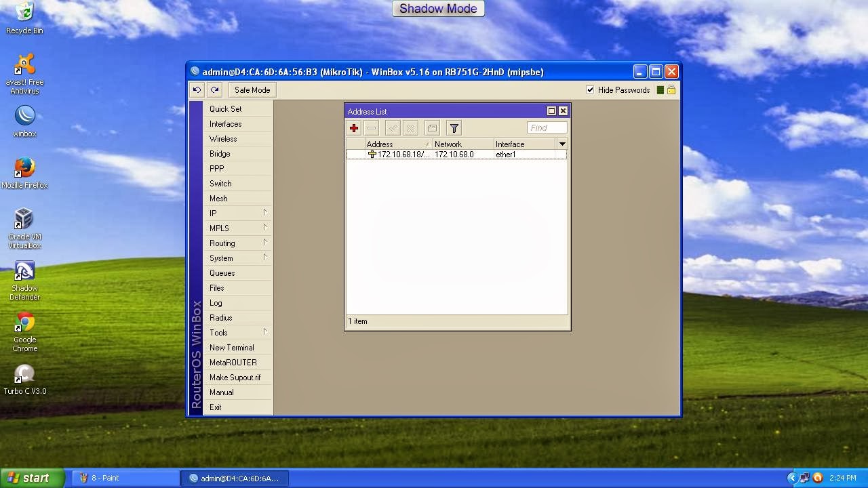The width and height of the screenshot is (868, 488).
Task: Click the Shadow Mode banner at top
Action: (438, 9)
